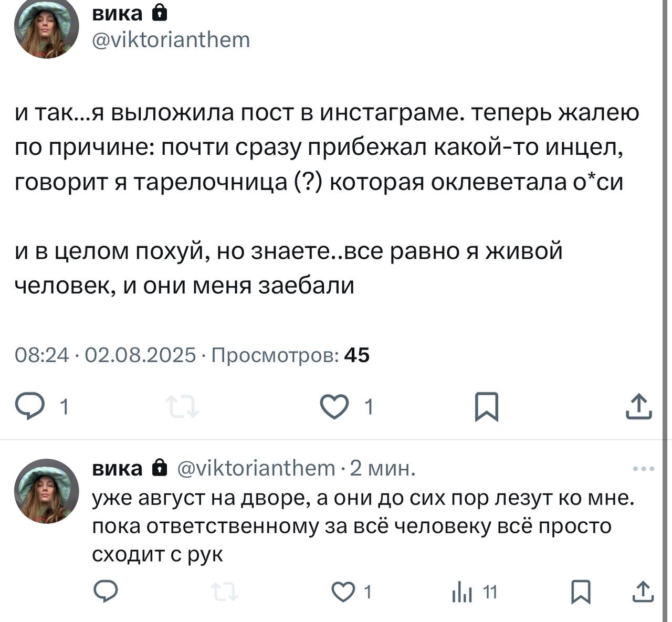
Task: Bookmark the reply tweet
Action: pyautogui.click(x=581, y=592)
